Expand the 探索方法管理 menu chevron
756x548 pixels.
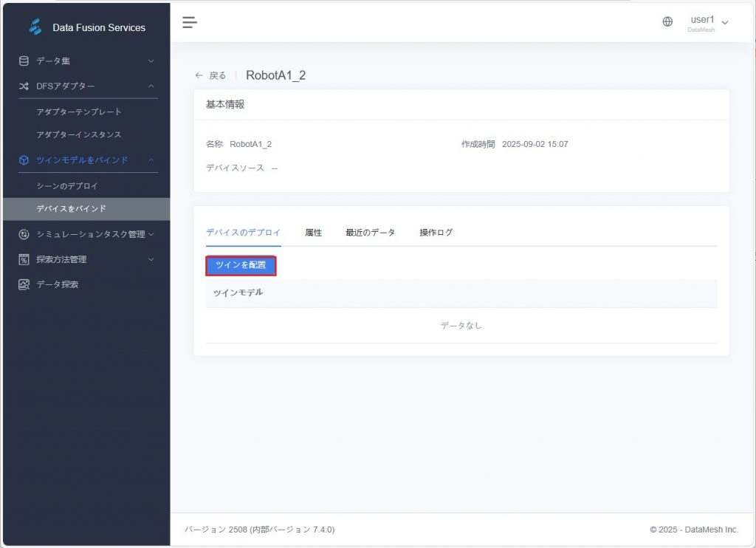coord(151,260)
